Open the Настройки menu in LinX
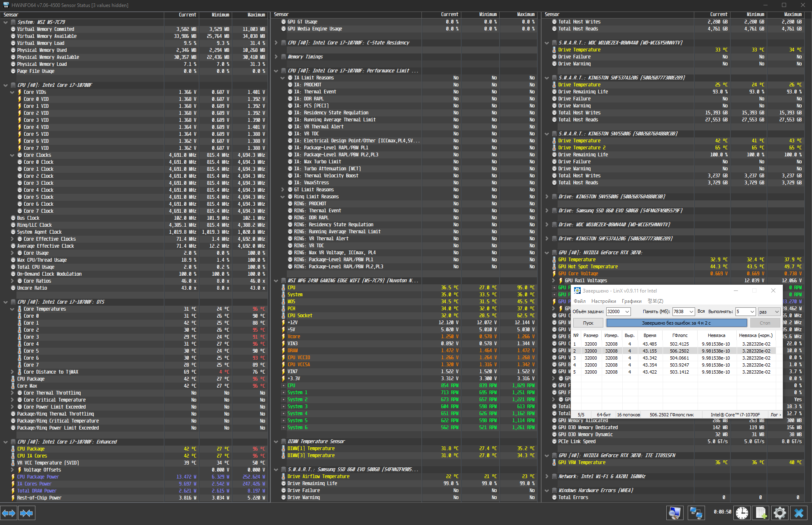The width and height of the screenshot is (812, 525). tap(603, 301)
